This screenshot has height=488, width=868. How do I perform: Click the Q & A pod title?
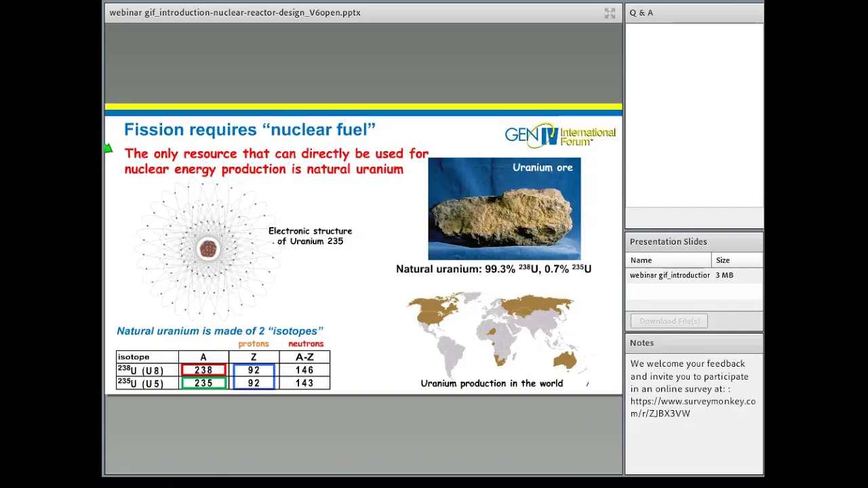(x=642, y=13)
